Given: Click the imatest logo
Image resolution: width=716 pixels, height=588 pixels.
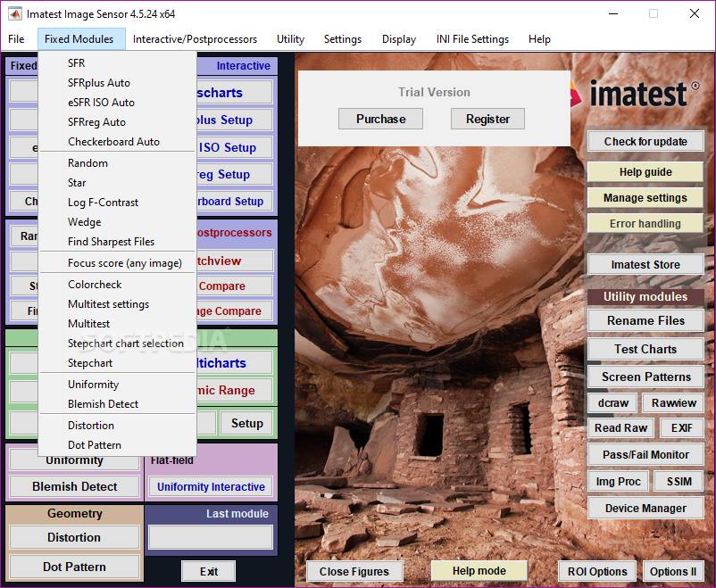Looking at the screenshot, I should [x=635, y=94].
